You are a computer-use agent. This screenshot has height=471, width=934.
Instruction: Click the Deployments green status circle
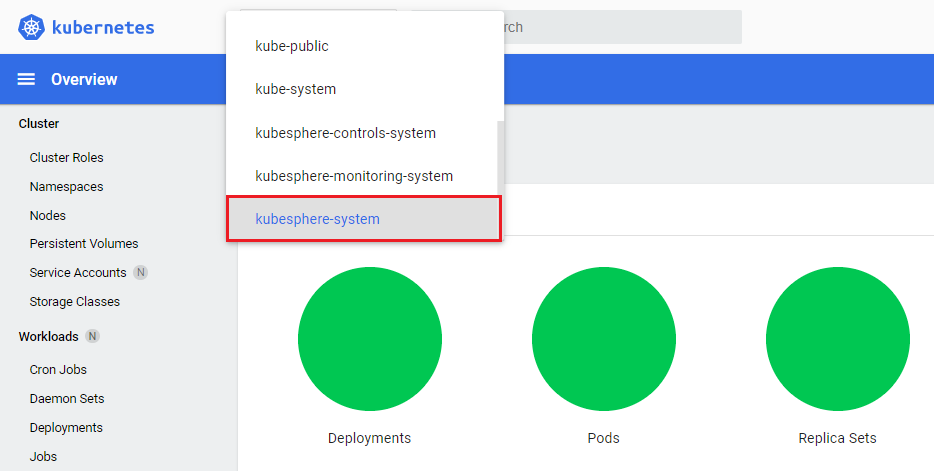370,339
